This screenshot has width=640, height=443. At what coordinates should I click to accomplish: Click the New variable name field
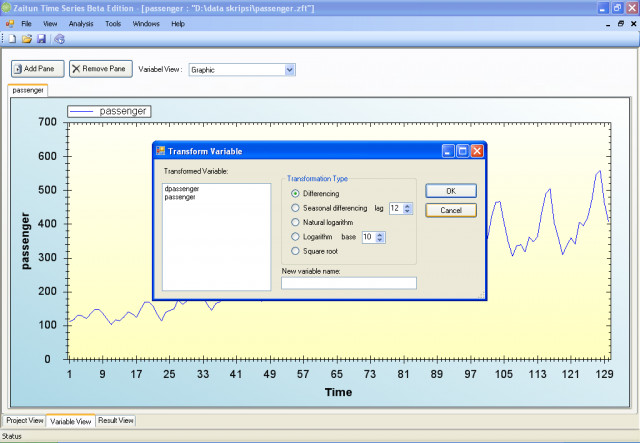coord(349,283)
